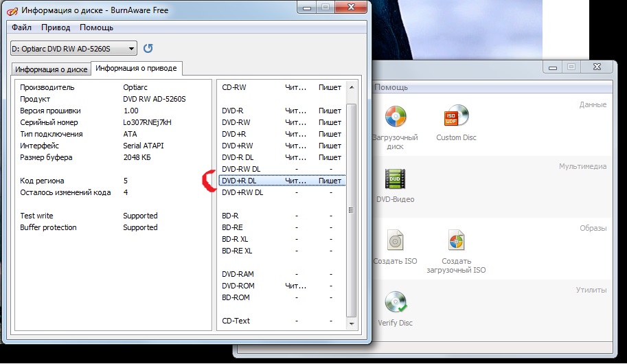
Task: Open the Привод menu
Action: coord(56,27)
